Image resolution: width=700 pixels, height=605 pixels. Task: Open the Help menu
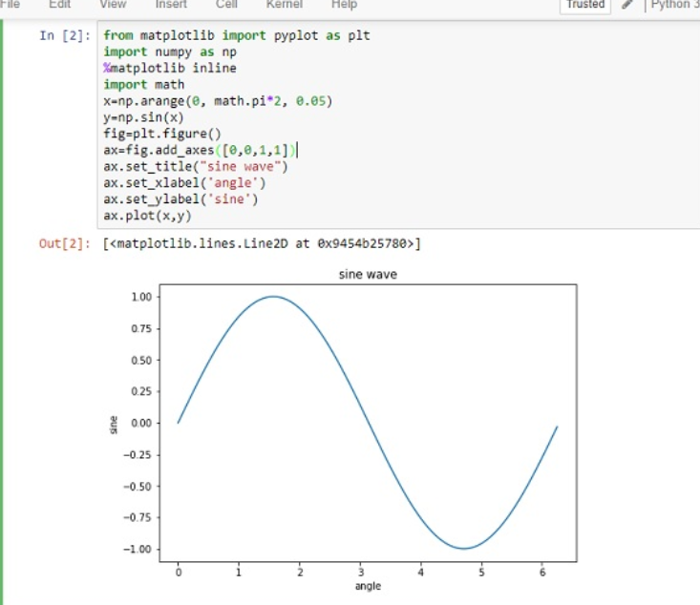(x=344, y=4)
